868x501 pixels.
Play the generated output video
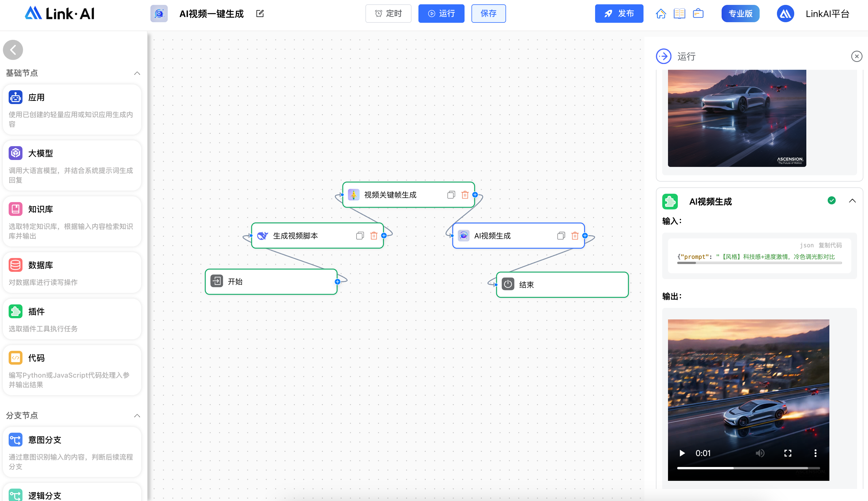(x=682, y=453)
